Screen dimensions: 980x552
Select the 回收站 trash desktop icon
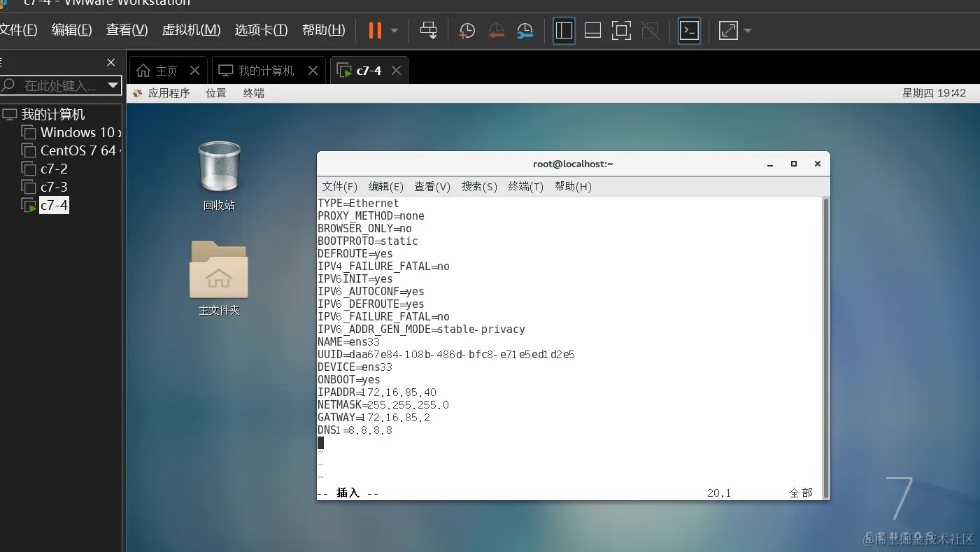click(219, 176)
